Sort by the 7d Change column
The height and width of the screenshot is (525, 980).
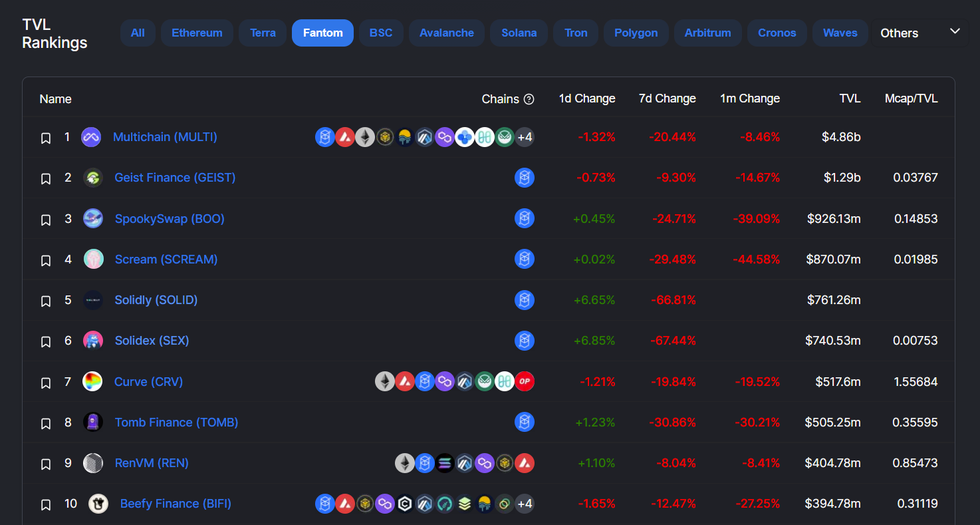click(x=668, y=98)
